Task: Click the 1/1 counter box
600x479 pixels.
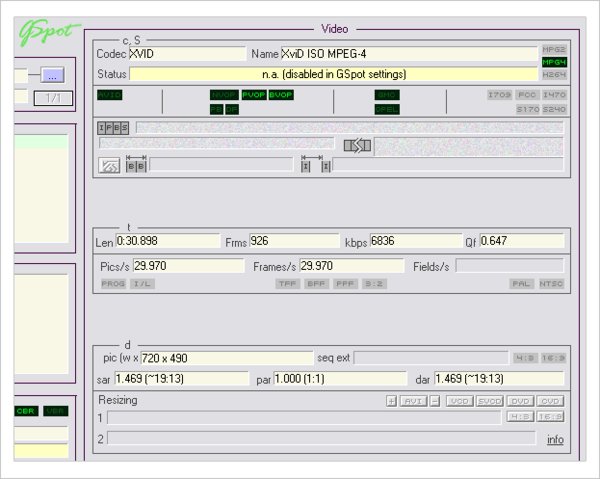Action: tap(53, 98)
